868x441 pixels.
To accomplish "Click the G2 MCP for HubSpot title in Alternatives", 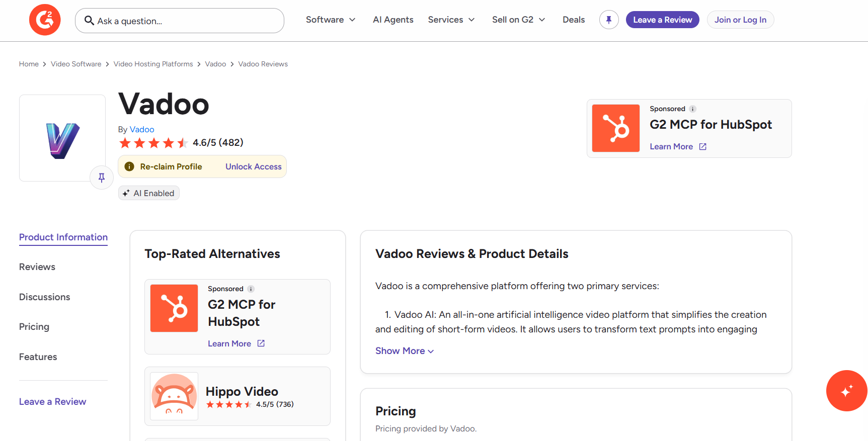I will click(x=242, y=313).
